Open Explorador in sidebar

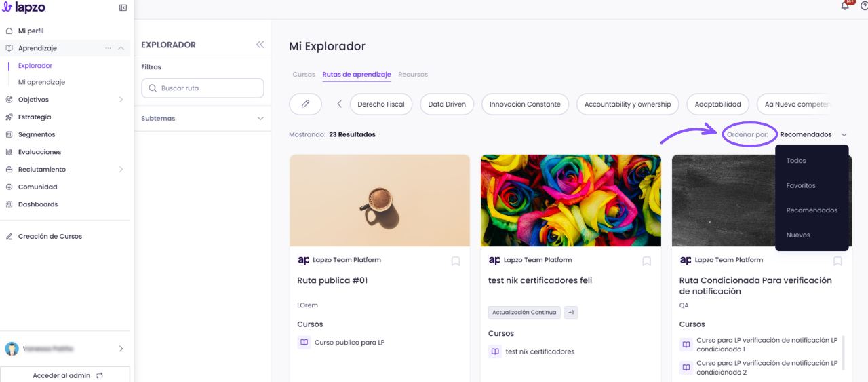35,66
